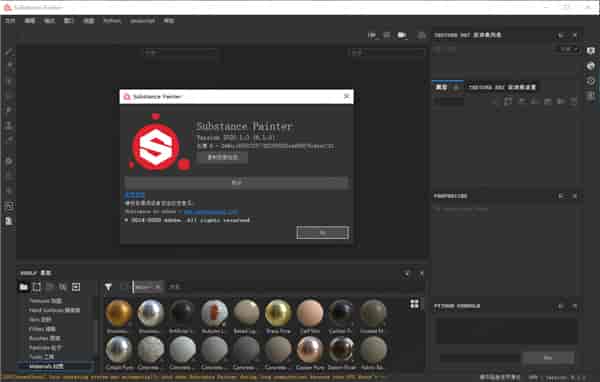
Task: Select the Projection tool in left toolbar
Action: click(x=9, y=81)
